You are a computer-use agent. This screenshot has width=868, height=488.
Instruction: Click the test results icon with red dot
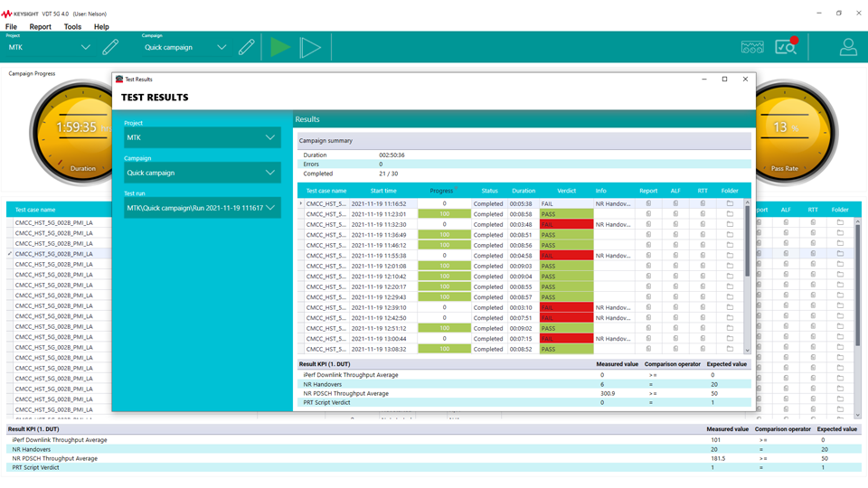point(786,47)
